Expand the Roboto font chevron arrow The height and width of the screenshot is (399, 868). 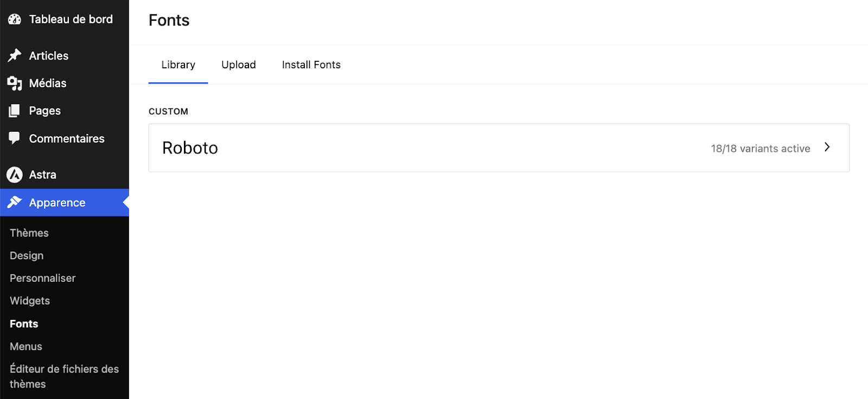tap(827, 147)
